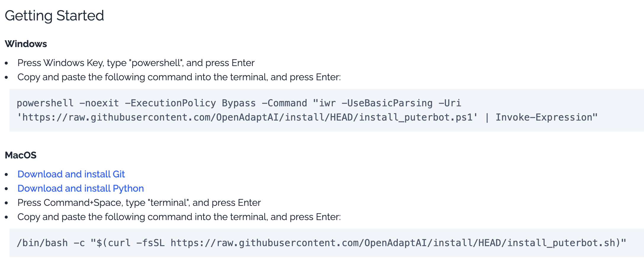Screen dimensions: 644x279
Task: Click the 'curl -fsSL' text in the bash command
Action: [136, 243]
